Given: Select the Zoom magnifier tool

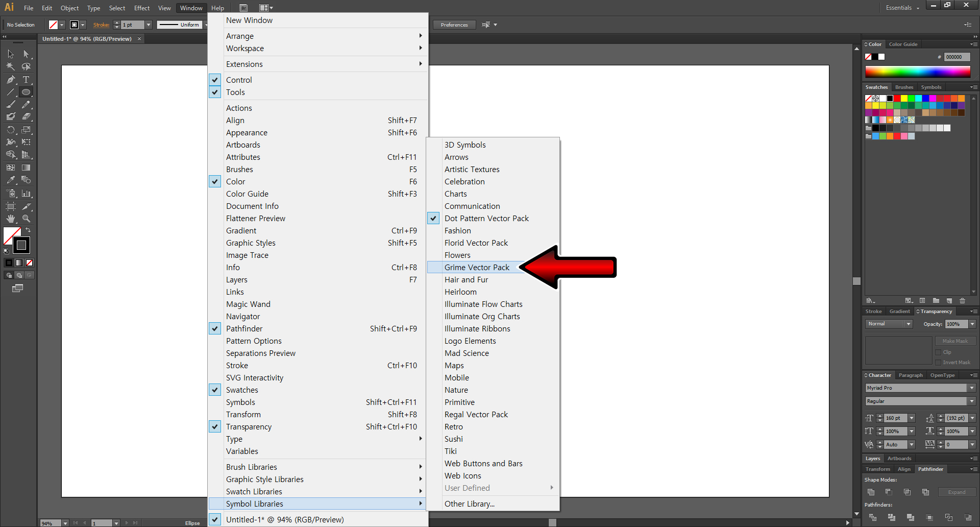Looking at the screenshot, I should (x=26, y=219).
